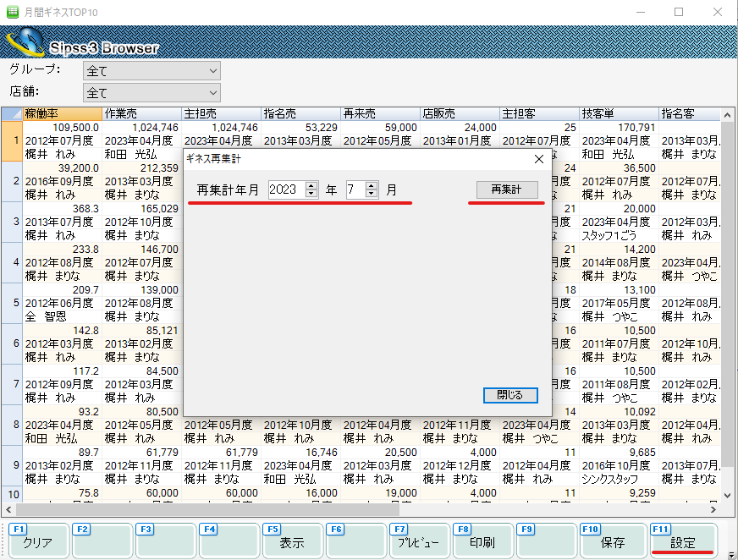This screenshot has height=560, width=738.
Task: Click the empty F9 function button
Action: coord(546,541)
